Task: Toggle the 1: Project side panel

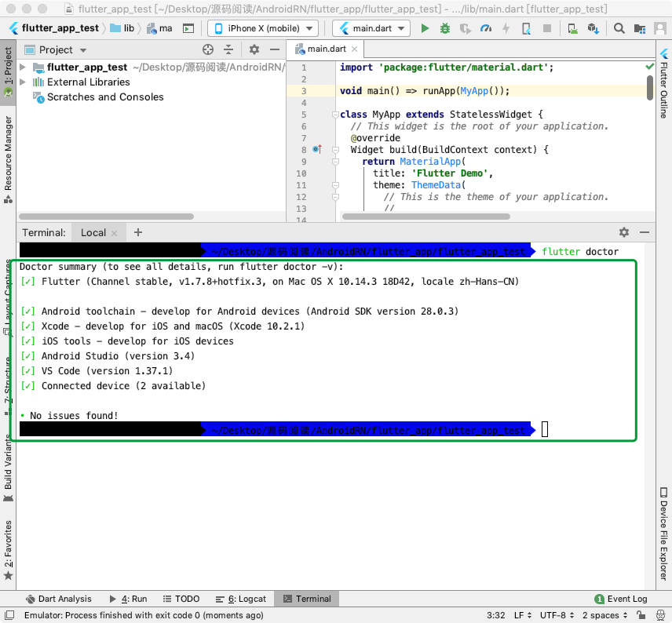Action: [x=8, y=72]
